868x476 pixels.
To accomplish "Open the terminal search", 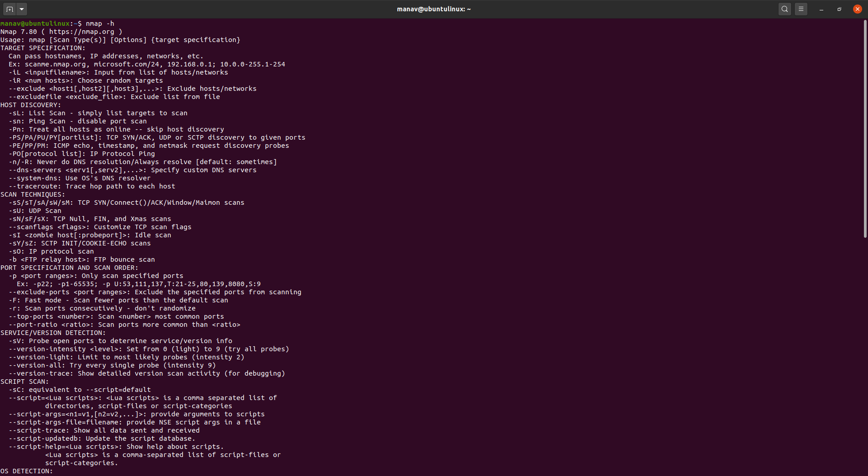I will pos(785,9).
